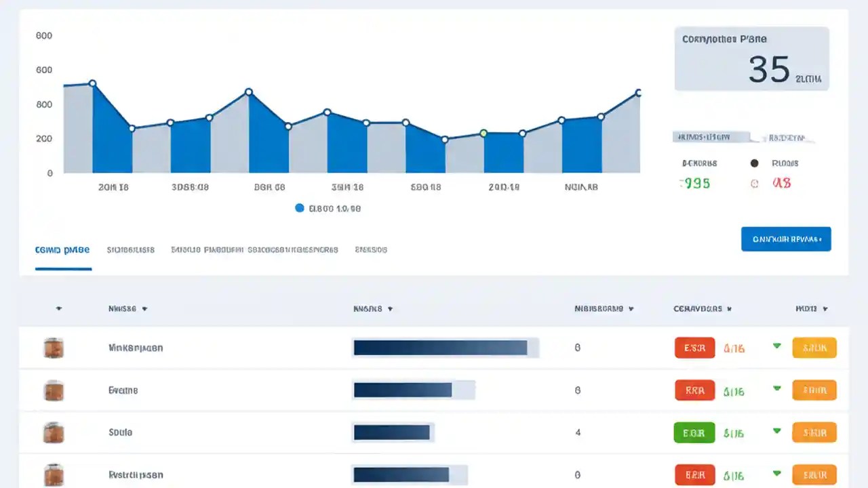Click the orange button in the Eveline row

(814, 390)
